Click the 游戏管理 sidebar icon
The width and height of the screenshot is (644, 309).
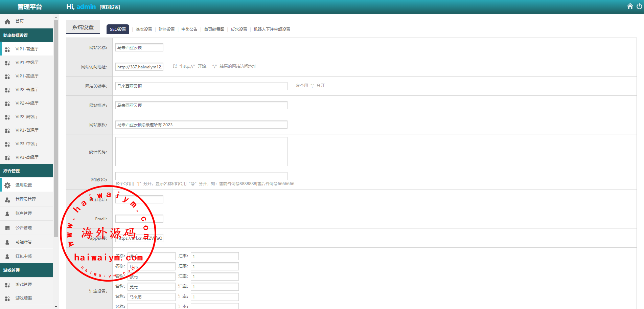pyautogui.click(x=7, y=285)
